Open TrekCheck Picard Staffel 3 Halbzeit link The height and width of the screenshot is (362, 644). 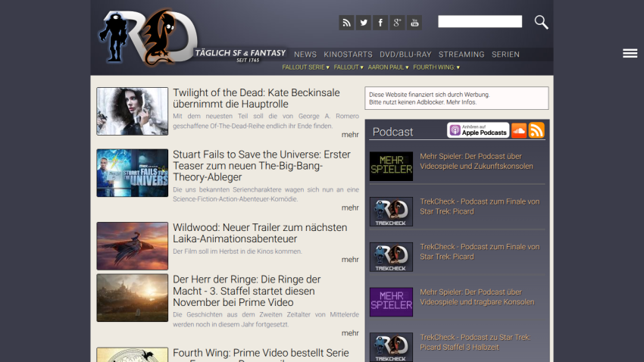point(475,342)
